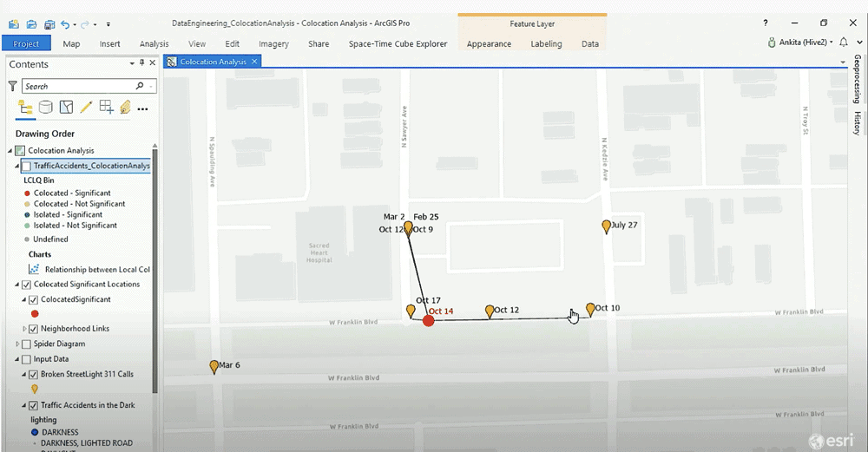Click the July 27 streetlight pin on map
Screen dimensions: 868x452
coord(606,226)
